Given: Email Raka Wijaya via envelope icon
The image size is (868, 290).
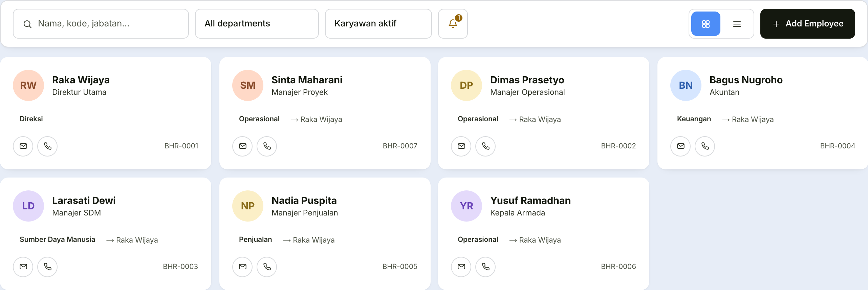Looking at the screenshot, I should click(23, 146).
